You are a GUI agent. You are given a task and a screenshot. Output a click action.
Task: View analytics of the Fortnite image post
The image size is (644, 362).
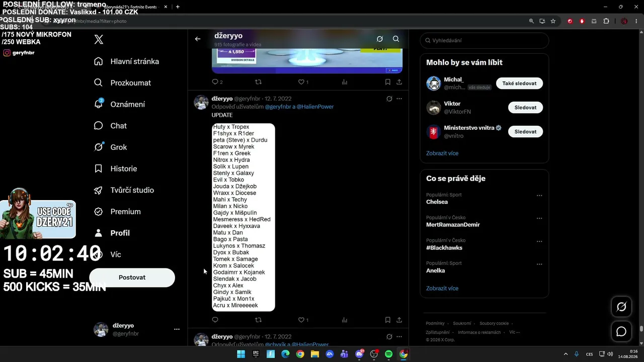(345, 82)
